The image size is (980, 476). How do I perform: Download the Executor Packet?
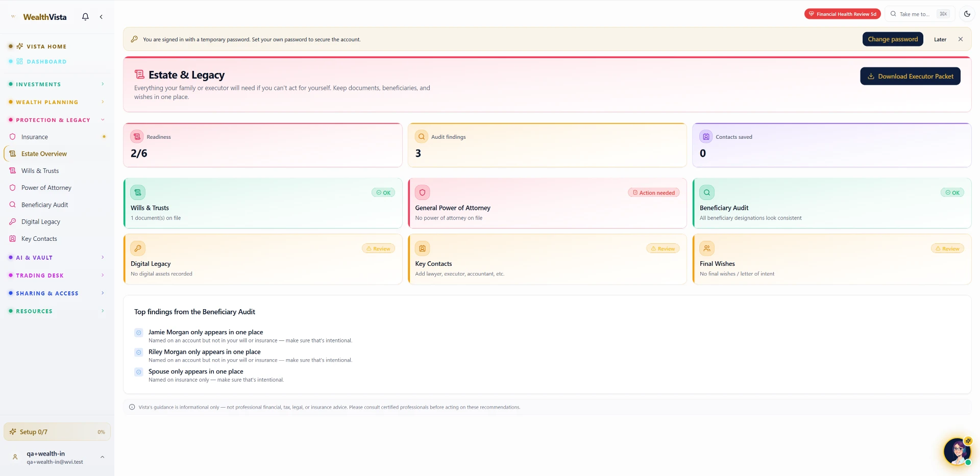(x=910, y=76)
